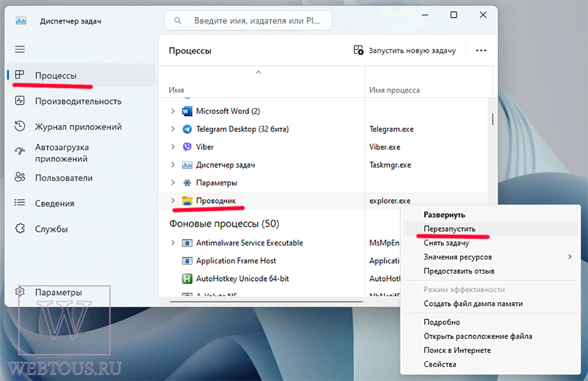Select the explorer.exe process name cell
The width and height of the screenshot is (588, 381).
pos(390,201)
